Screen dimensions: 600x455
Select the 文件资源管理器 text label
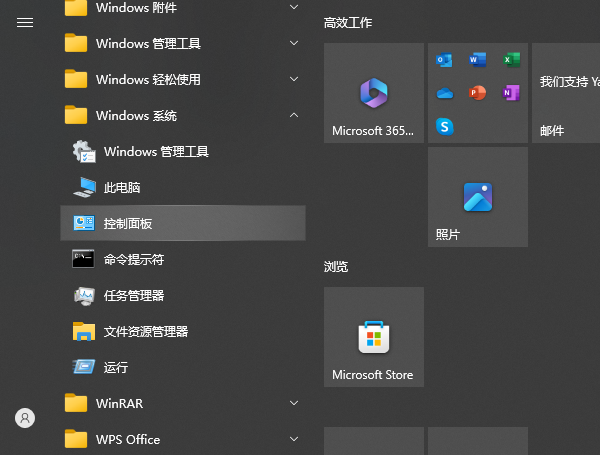146,331
